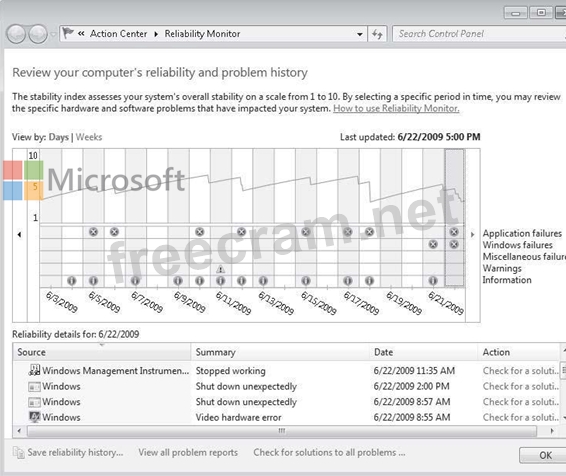
Task: Click the warning triangle icon on 6/11/2009
Action: pos(220,269)
